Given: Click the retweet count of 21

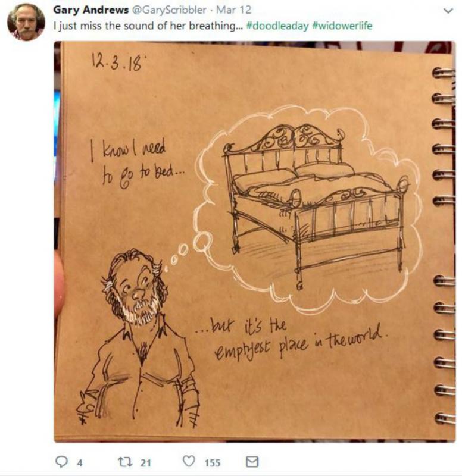Looking at the screenshot, I should 145,463.
